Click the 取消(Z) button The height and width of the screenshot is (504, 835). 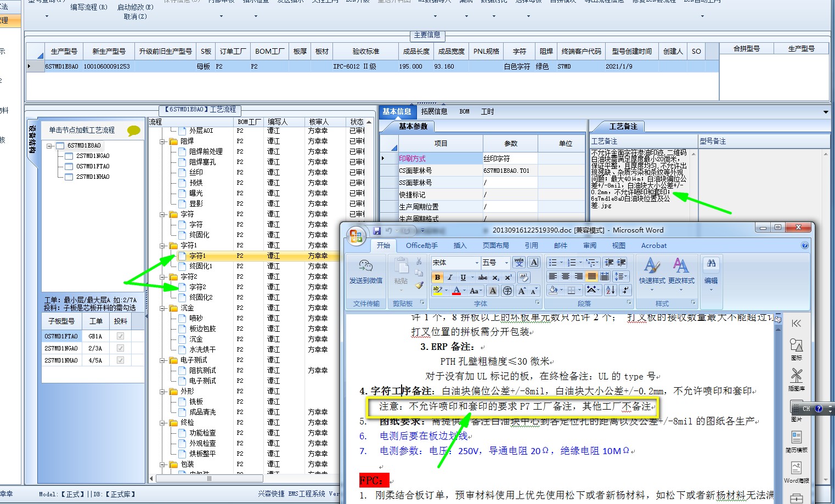136,16
